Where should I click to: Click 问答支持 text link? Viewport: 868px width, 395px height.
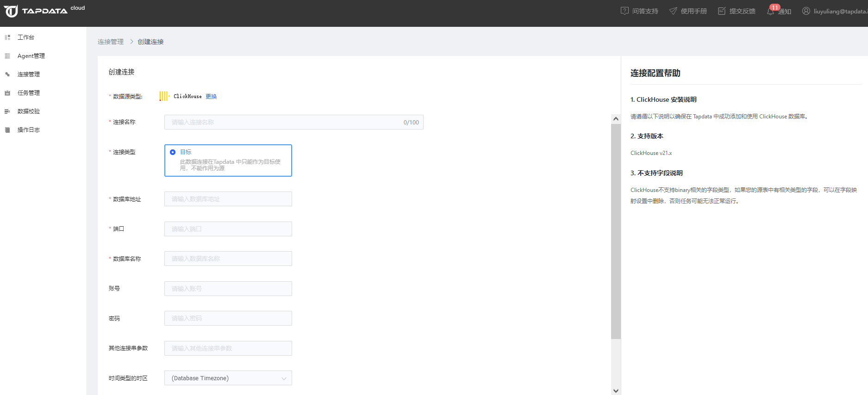(x=645, y=11)
